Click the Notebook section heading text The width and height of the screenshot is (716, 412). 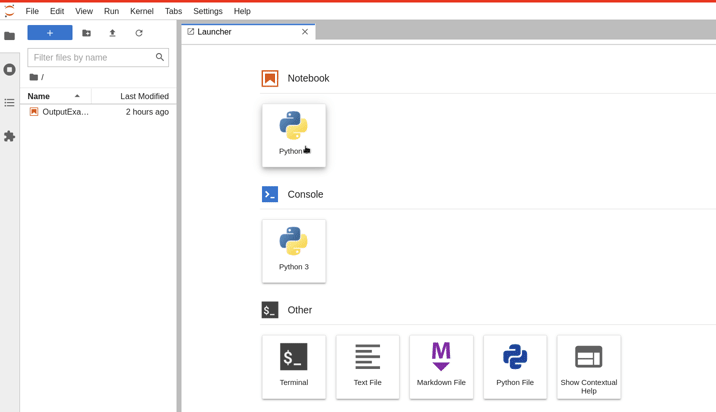click(308, 79)
